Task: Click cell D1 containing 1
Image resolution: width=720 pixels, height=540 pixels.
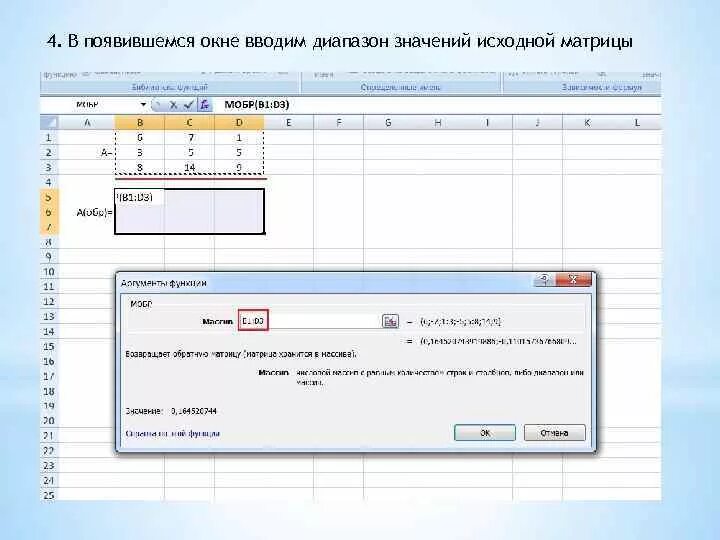Action: [x=239, y=137]
